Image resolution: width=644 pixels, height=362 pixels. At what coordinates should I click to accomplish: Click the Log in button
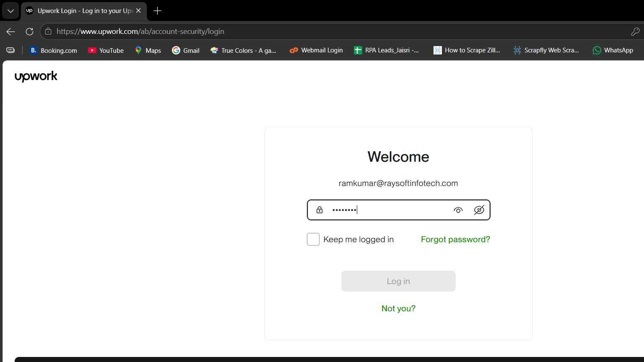pyautogui.click(x=398, y=281)
